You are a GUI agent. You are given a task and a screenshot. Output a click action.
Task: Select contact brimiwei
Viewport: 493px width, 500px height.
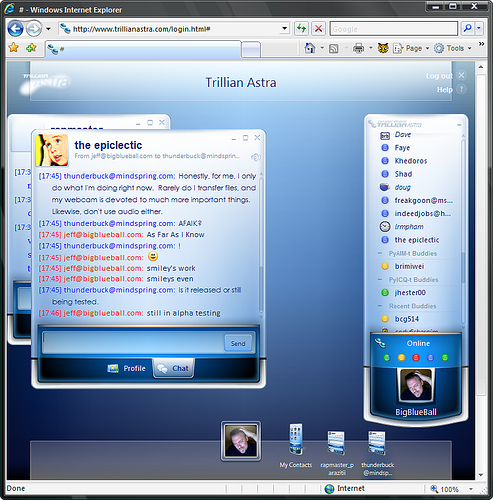pyautogui.click(x=409, y=266)
